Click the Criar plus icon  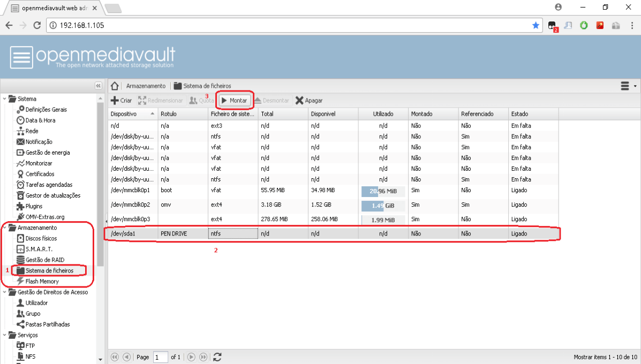[x=115, y=101]
